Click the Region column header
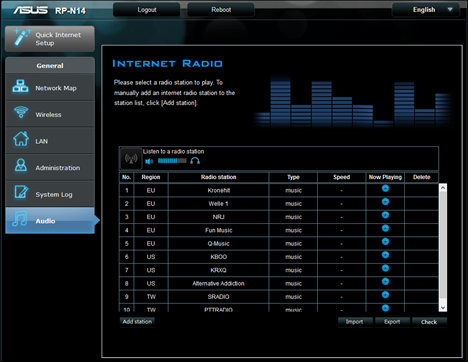Image resolution: width=468 pixels, height=362 pixels. coord(151,177)
